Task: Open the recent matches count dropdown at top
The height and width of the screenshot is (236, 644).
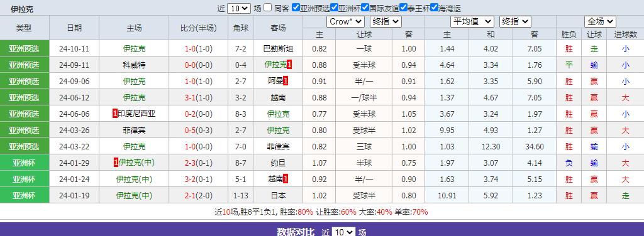Action: pyautogui.click(x=238, y=8)
